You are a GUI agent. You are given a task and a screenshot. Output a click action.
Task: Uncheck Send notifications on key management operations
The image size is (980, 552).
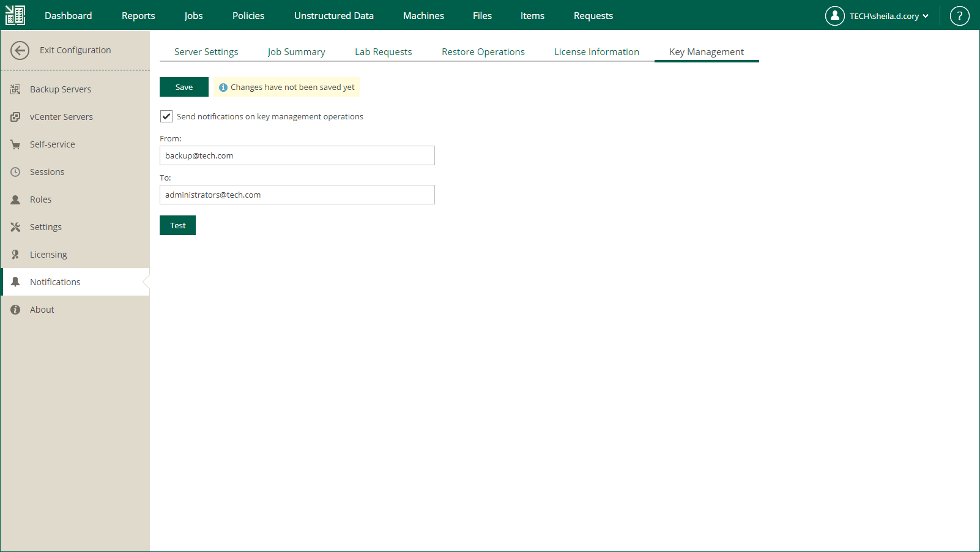tap(166, 116)
